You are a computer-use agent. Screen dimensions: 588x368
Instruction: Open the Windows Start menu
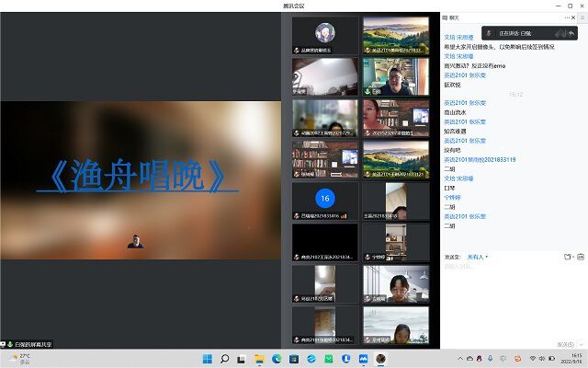point(209,358)
